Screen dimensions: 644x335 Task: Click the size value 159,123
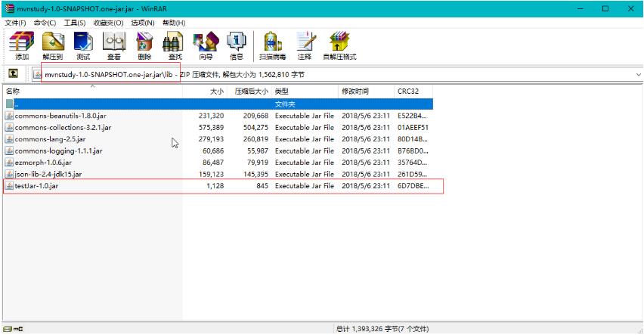(x=211, y=174)
